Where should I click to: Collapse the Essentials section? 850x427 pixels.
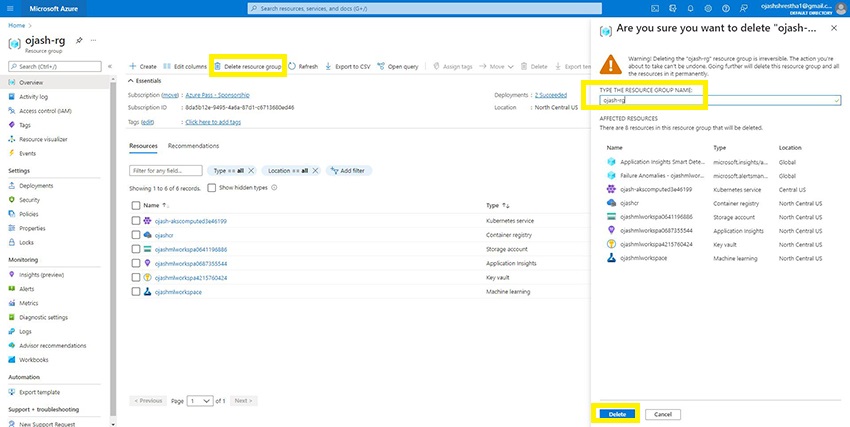click(144, 81)
